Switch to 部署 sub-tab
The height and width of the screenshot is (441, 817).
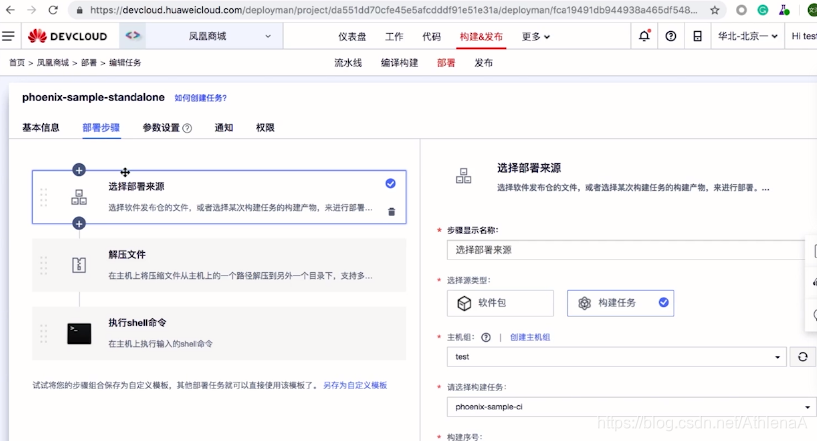click(x=446, y=63)
